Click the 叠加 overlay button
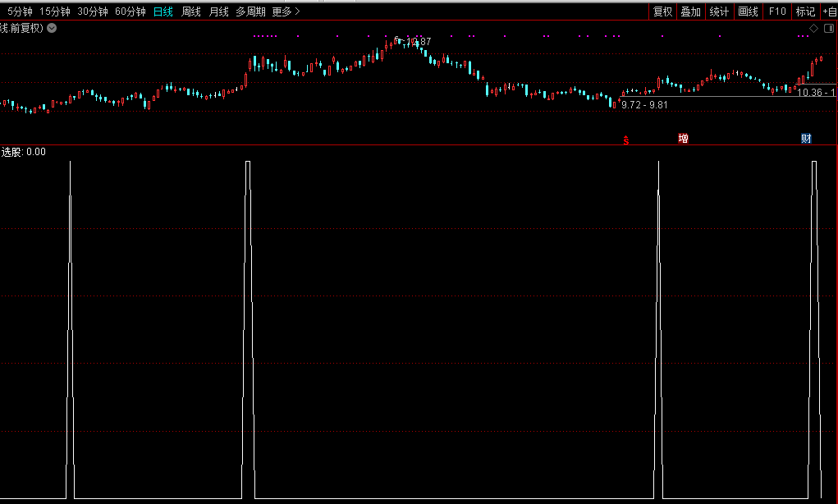 coord(690,11)
